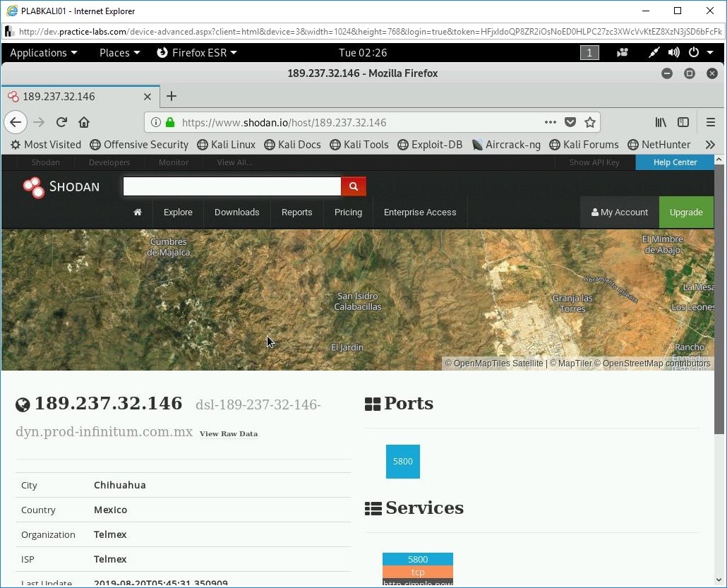The height and width of the screenshot is (588, 727).
Task: Click inside the Shodan search field
Action: (233, 186)
